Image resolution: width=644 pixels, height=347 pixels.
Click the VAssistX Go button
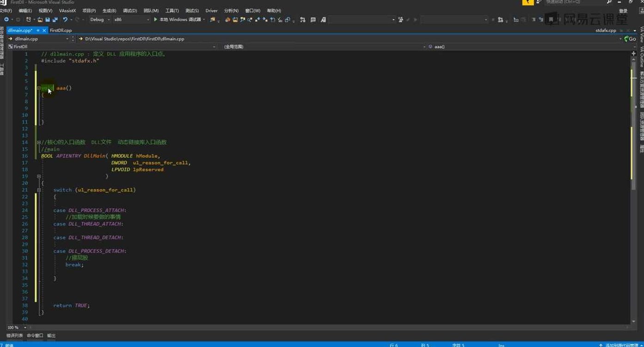[630, 39]
